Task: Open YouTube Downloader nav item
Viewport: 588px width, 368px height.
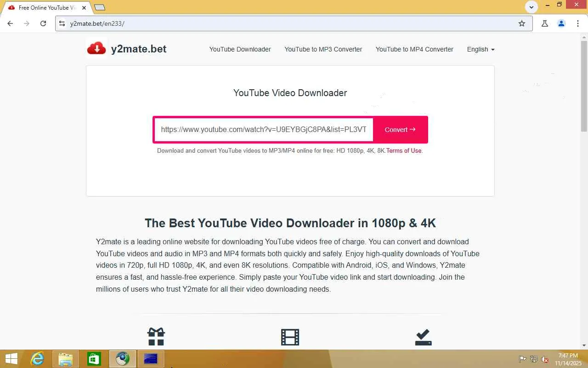Action: (240, 49)
